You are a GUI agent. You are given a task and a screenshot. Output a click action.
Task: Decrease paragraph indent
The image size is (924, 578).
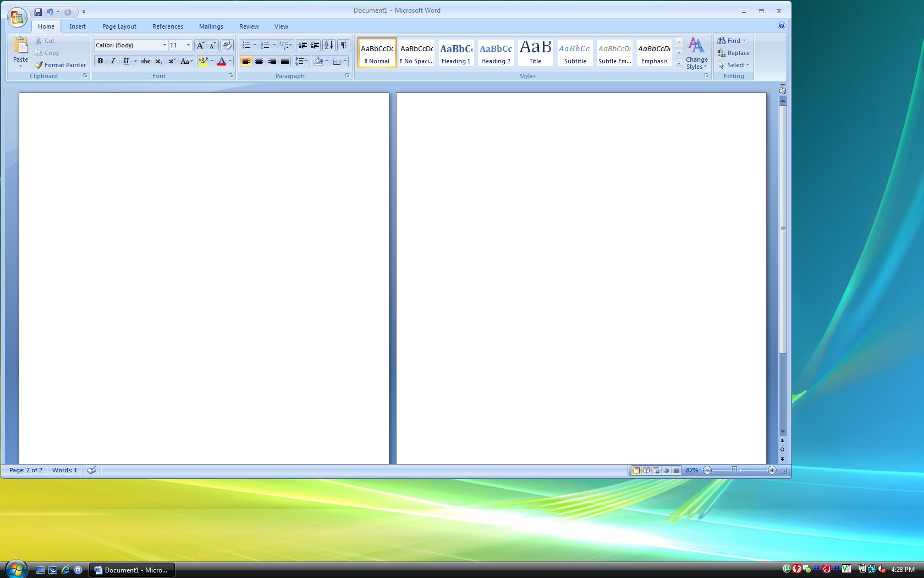302,45
